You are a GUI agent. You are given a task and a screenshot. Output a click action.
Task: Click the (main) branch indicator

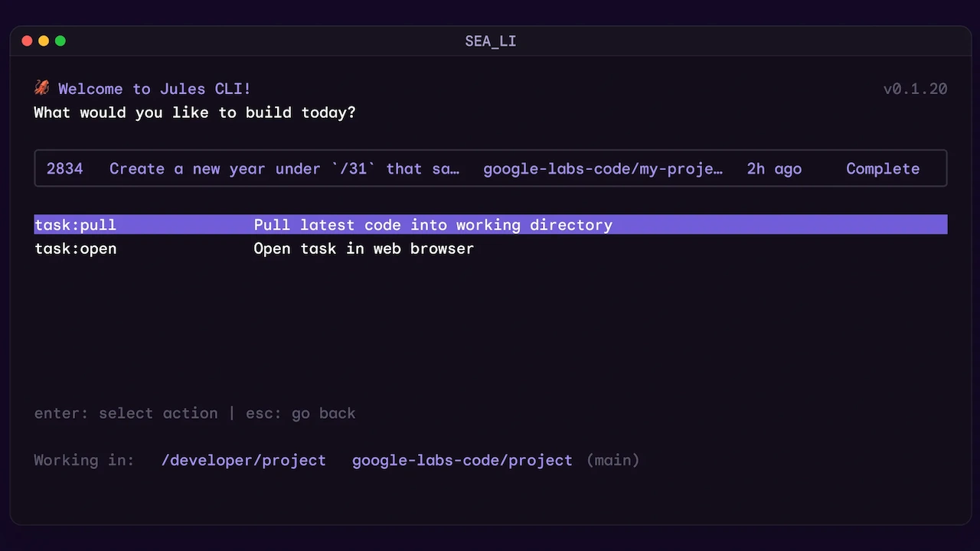coord(613,461)
